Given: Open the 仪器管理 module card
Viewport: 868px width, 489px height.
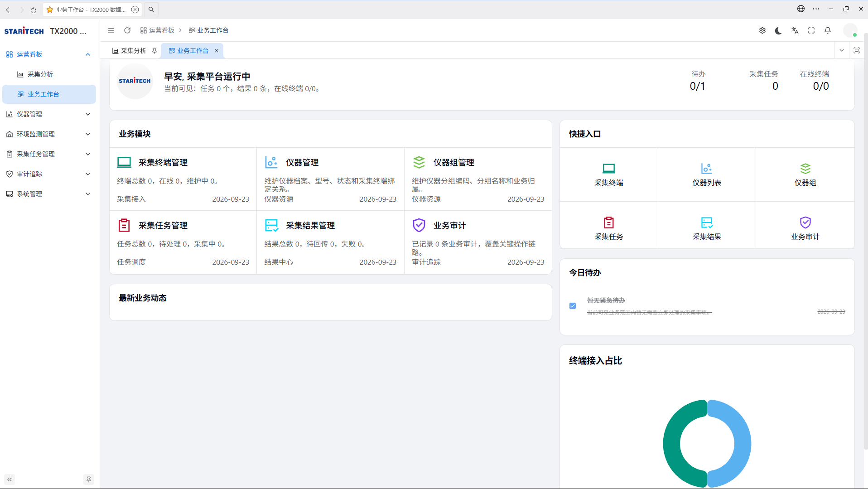Looking at the screenshot, I should (330, 179).
